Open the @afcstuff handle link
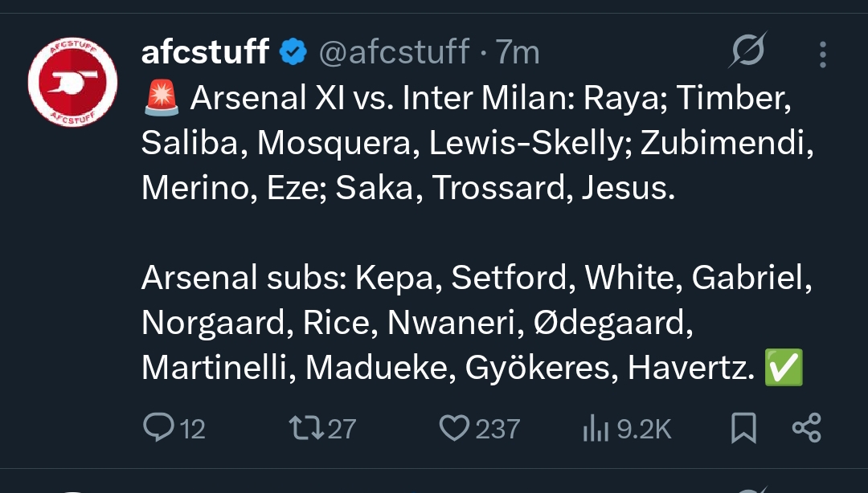 (394, 53)
